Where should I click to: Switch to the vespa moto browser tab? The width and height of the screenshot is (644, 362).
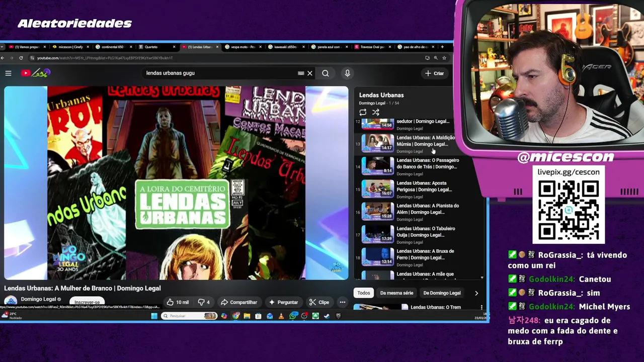[243, 47]
